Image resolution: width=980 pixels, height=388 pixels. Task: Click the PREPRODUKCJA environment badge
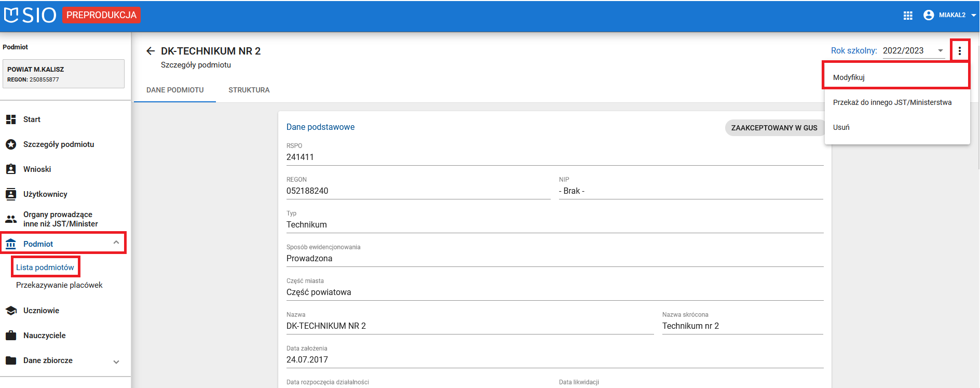point(101,16)
